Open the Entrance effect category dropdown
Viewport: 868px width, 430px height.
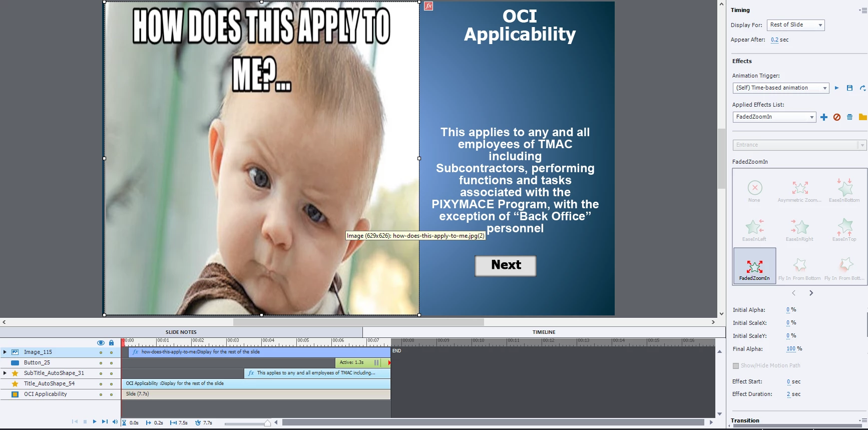tap(799, 145)
